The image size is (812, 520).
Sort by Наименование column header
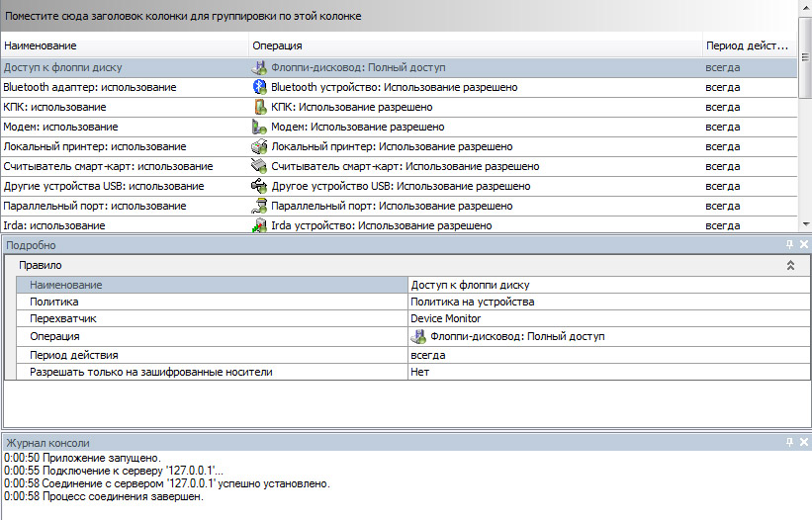click(124, 46)
